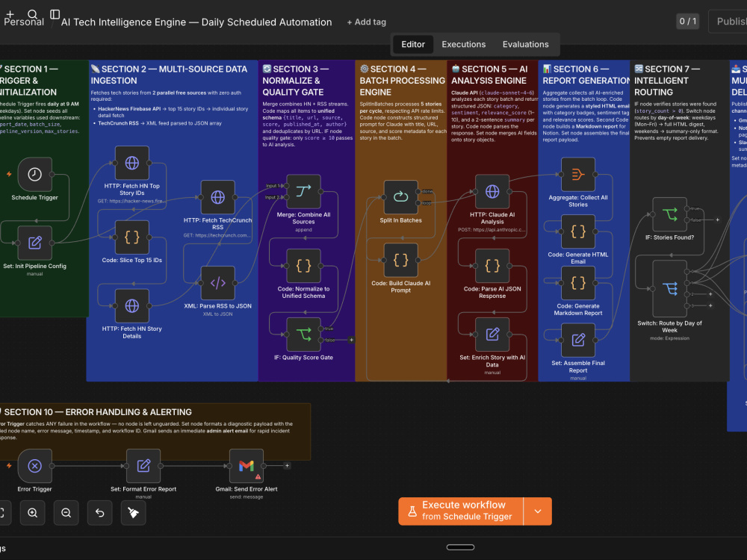The image size is (747, 560).
Task: Select Section 3 Normalize & Quality Gate note
Action: point(307,220)
